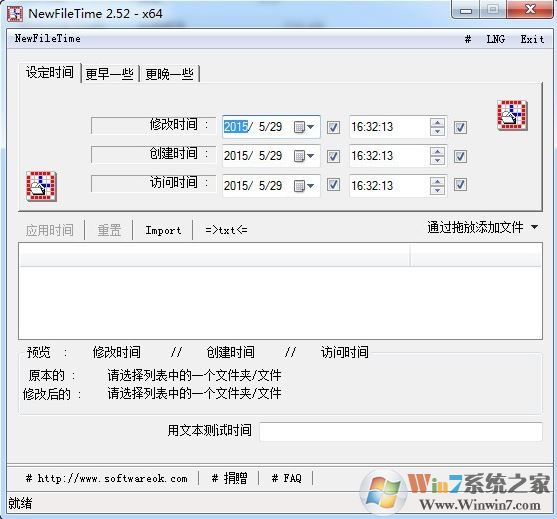Minimize the NewFileTime window

point(466,10)
